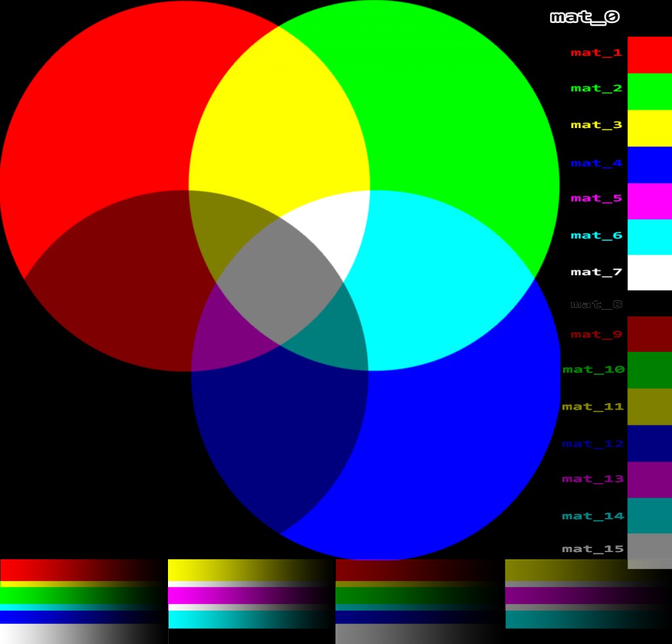
Task: Select the red mat_1 color swatch
Action: pos(650,54)
